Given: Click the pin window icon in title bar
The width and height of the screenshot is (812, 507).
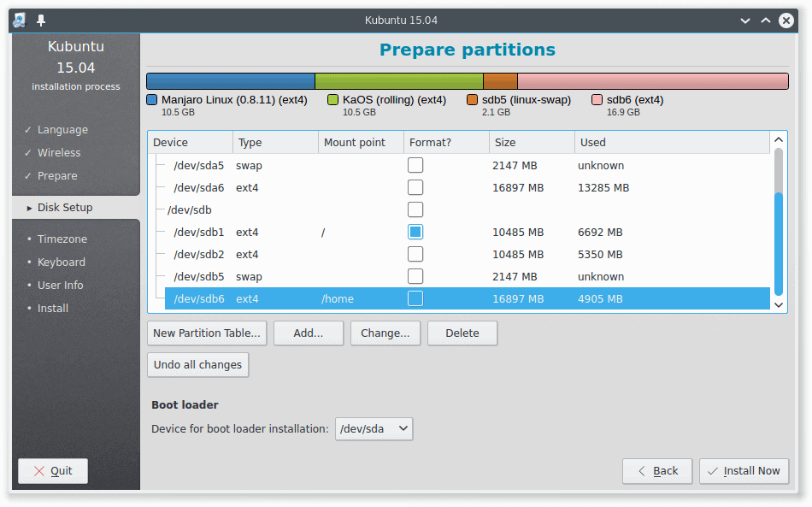Looking at the screenshot, I should (41, 21).
